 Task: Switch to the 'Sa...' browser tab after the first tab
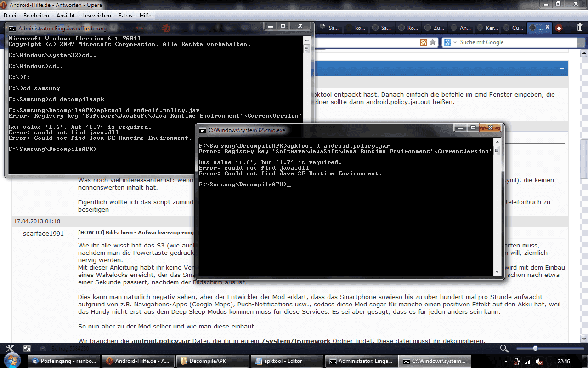coord(330,28)
